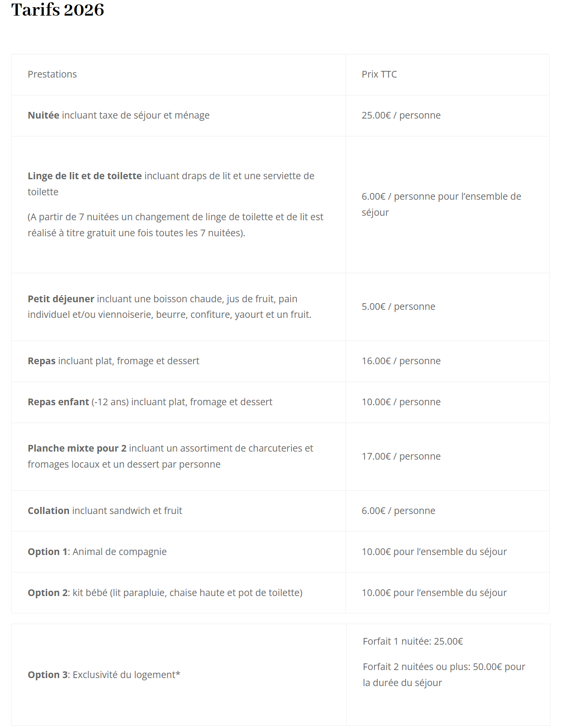Image resolution: width=566 pixels, height=728 pixels.
Task: Click the "Collation incluant sandwich et fruit" row
Action: (x=105, y=511)
